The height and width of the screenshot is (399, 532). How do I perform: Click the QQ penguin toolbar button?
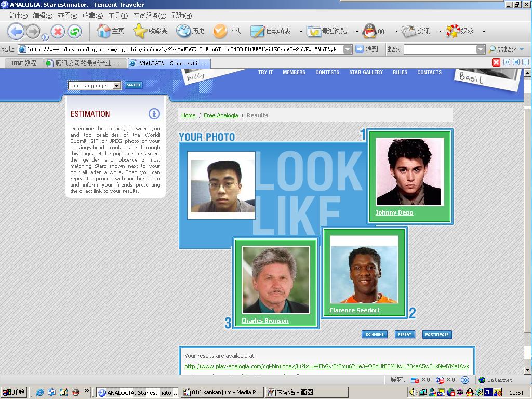(x=374, y=31)
